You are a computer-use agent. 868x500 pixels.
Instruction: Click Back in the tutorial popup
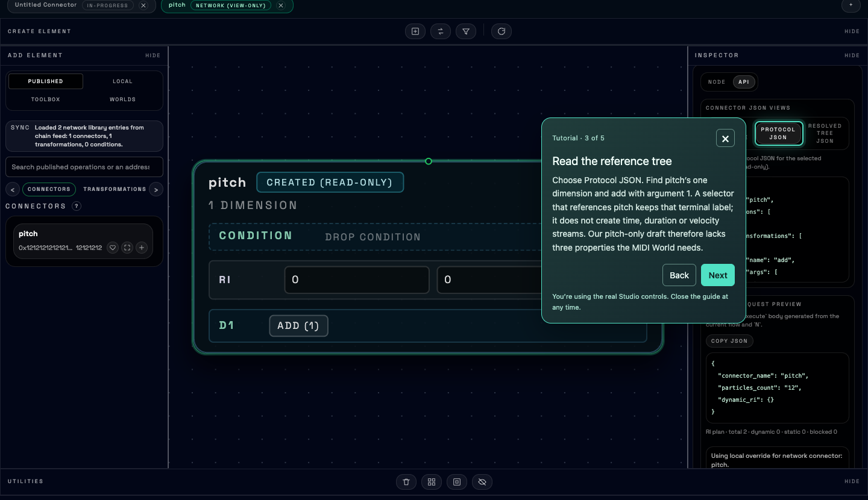coord(679,275)
